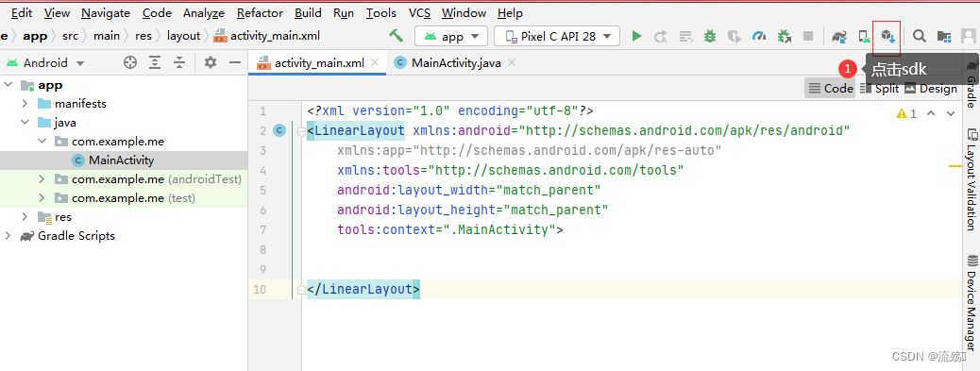Expand the Gradle Scripts node
Image resolution: width=980 pixels, height=371 pixels.
coord(8,235)
